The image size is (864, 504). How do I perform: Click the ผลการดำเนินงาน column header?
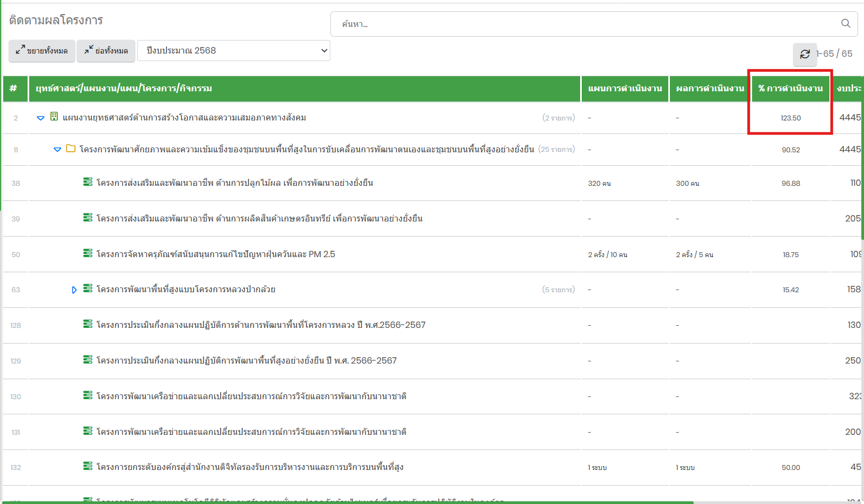[709, 89]
